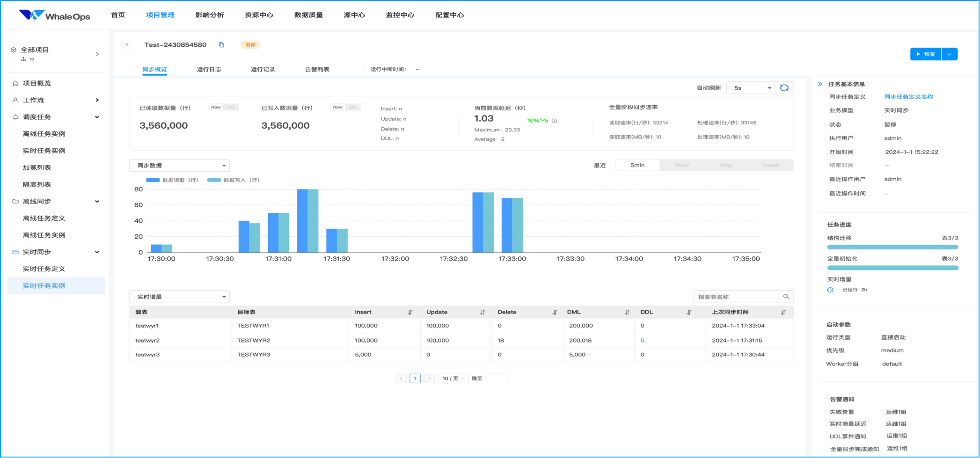
Task: Open 数据质量 in top navigation
Action: coord(308,15)
